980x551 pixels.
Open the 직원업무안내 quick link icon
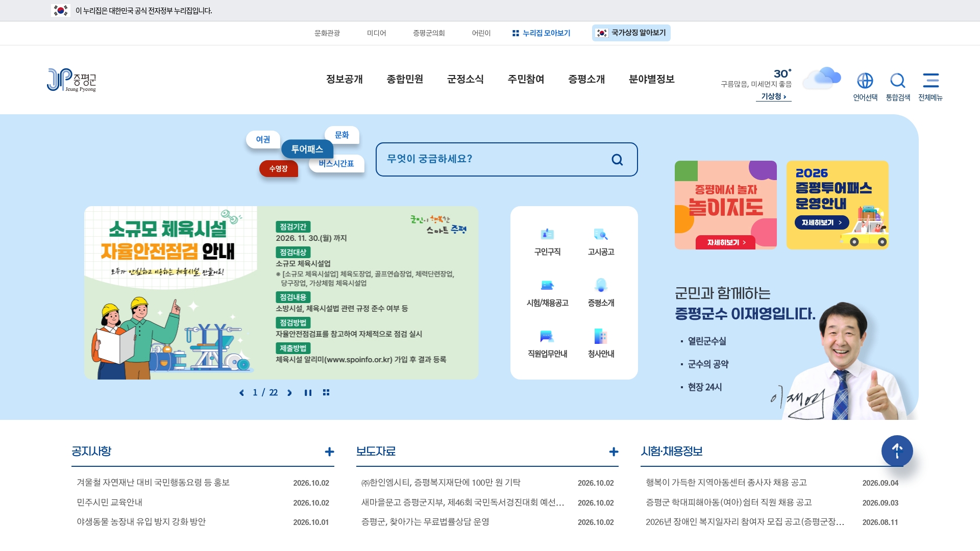pyautogui.click(x=547, y=336)
